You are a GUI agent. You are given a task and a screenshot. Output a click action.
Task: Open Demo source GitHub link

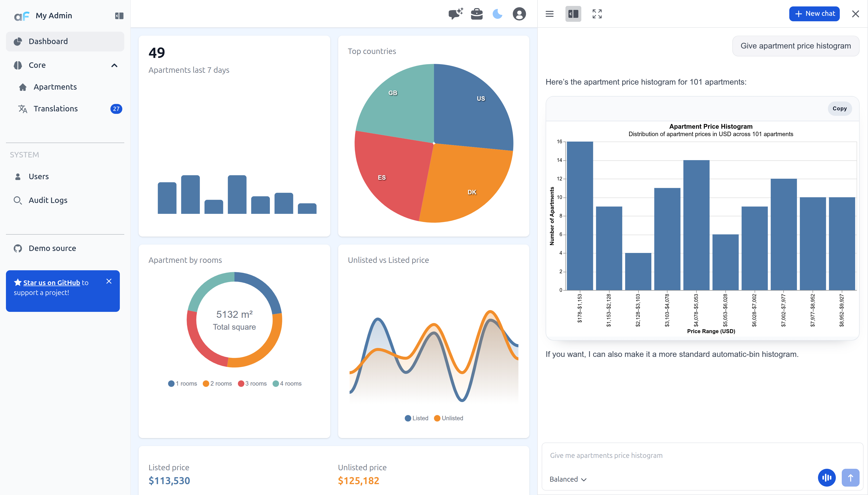pos(65,248)
